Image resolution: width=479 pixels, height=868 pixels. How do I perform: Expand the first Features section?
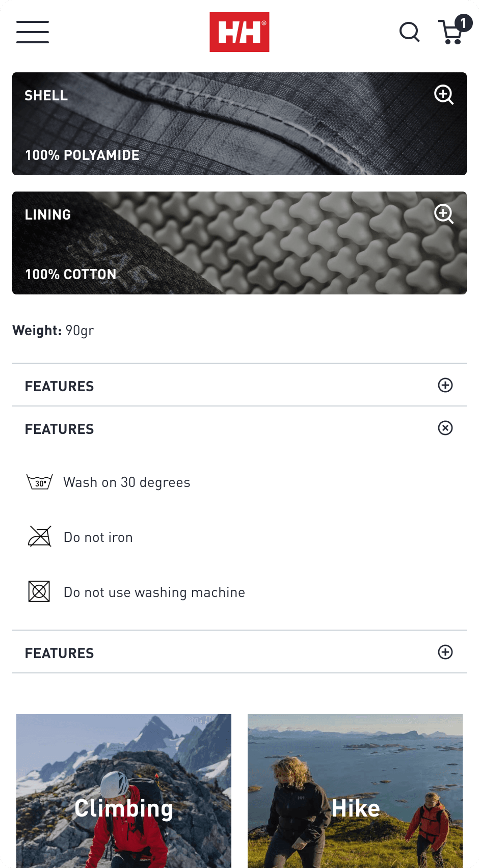click(445, 385)
